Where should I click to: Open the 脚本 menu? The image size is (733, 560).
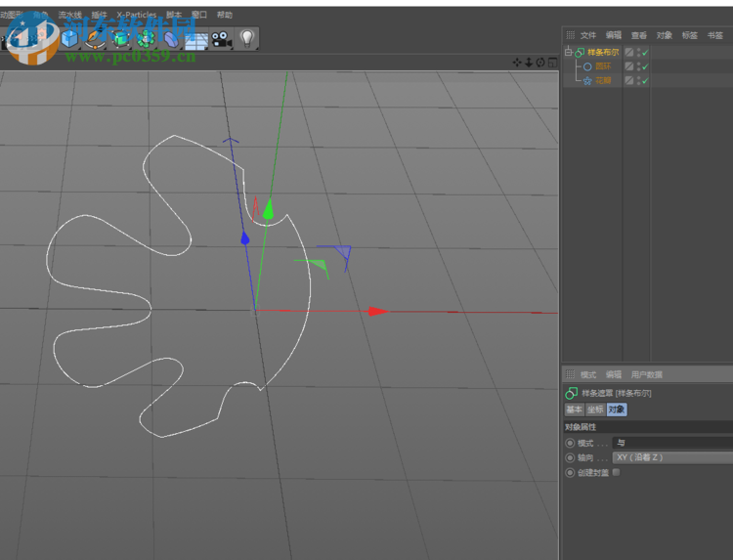(174, 15)
